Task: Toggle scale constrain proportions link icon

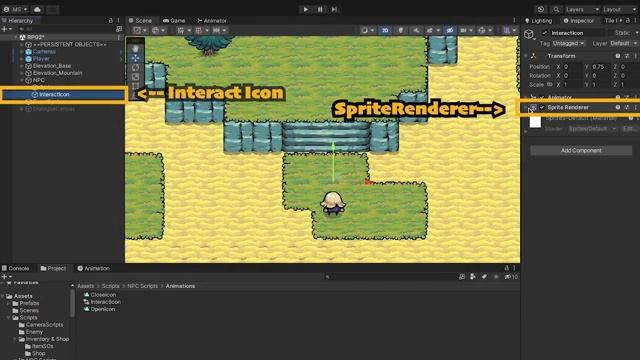Action: pos(550,84)
